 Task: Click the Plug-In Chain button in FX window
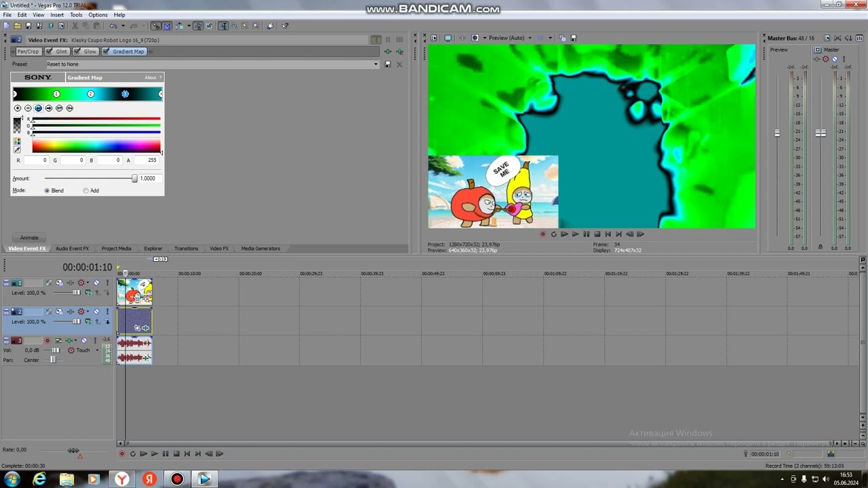coord(388,52)
